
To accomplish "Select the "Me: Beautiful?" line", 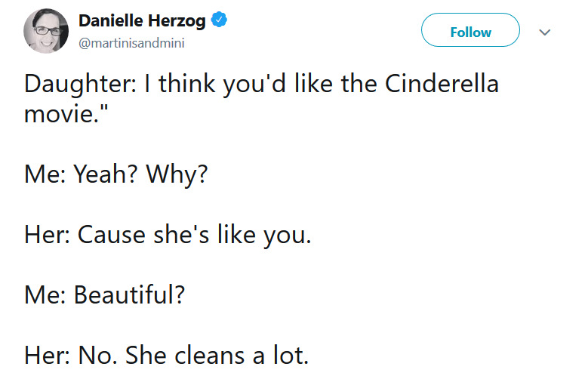I will coord(105,294).
